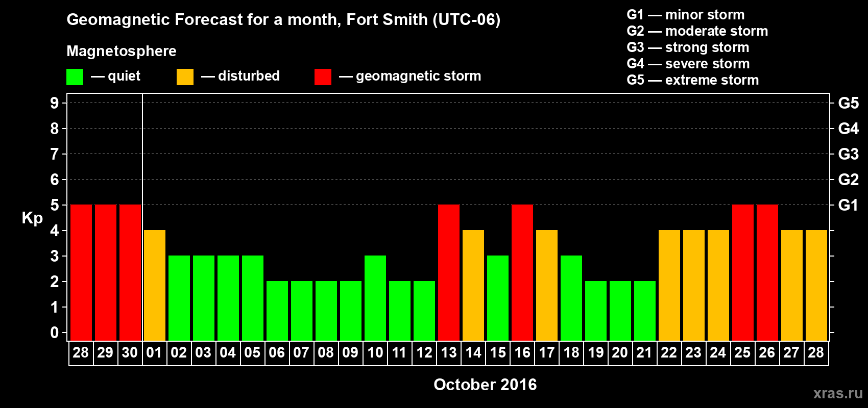Click the green bar for October 20
The height and width of the screenshot is (408, 868).
pyautogui.click(x=620, y=311)
